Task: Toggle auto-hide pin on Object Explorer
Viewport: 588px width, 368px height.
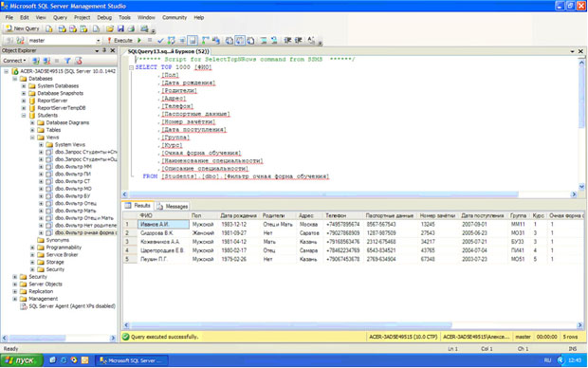Action: 104,50
